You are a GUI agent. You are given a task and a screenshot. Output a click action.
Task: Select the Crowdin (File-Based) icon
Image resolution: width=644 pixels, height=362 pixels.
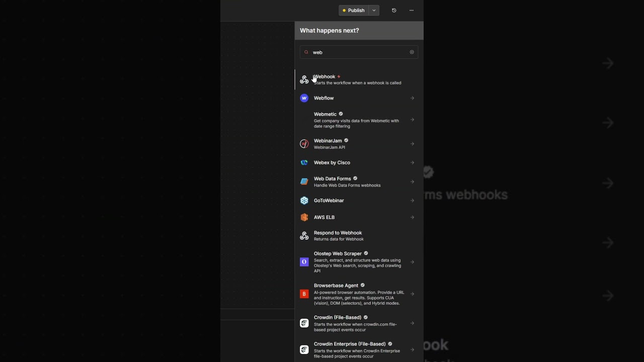pyautogui.click(x=304, y=323)
